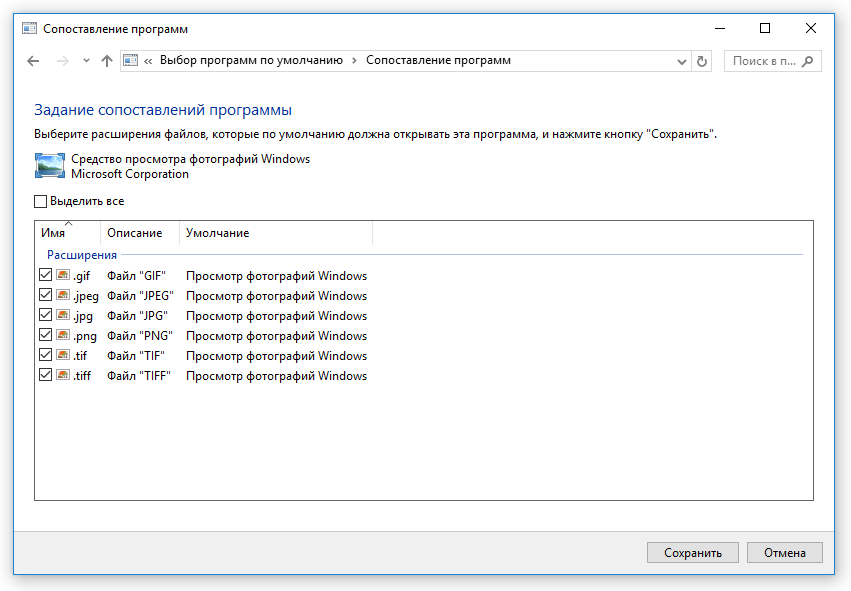Click the search input field
Viewport: 851px width, 591px height.
point(762,61)
